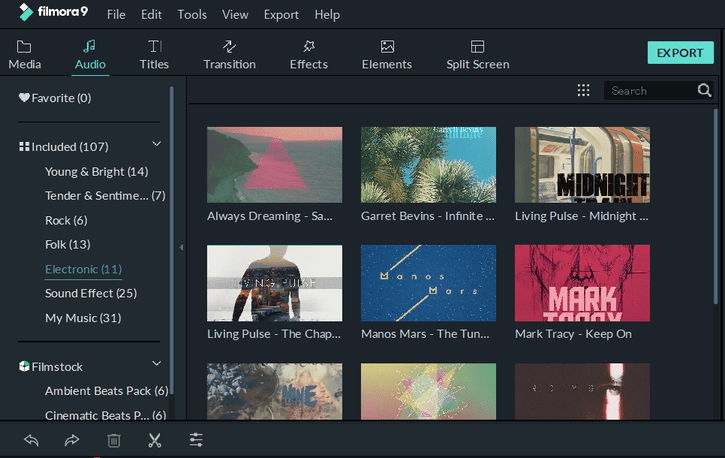This screenshot has height=458, width=725.
Task: Open Ambient Beats Pack (6)
Action: pyautogui.click(x=106, y=391)
